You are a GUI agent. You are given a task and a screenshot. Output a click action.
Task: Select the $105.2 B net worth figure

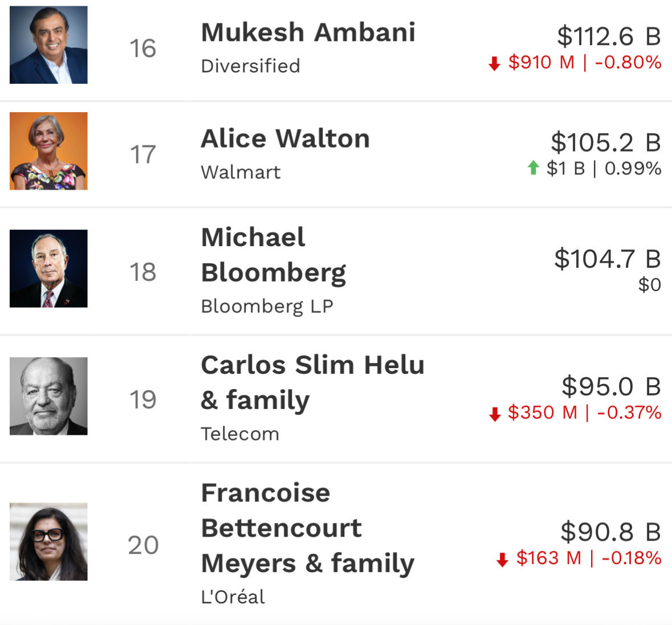click(606, 142)
